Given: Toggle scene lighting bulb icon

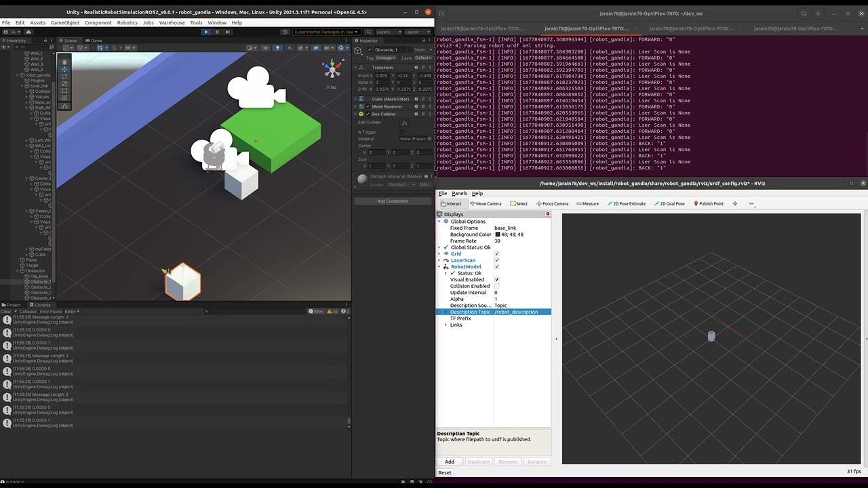Looking at the screenshot, I should coord(277,47).
